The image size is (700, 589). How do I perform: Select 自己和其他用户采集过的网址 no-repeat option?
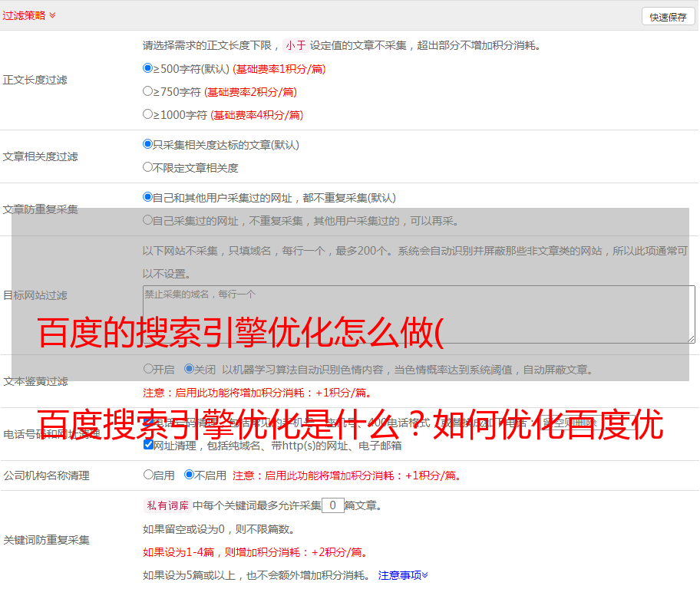pyautogui.click(x=148, y=197)
